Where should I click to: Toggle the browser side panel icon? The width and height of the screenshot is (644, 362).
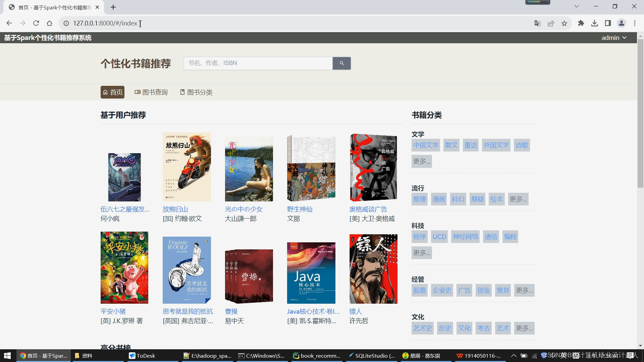608,23
